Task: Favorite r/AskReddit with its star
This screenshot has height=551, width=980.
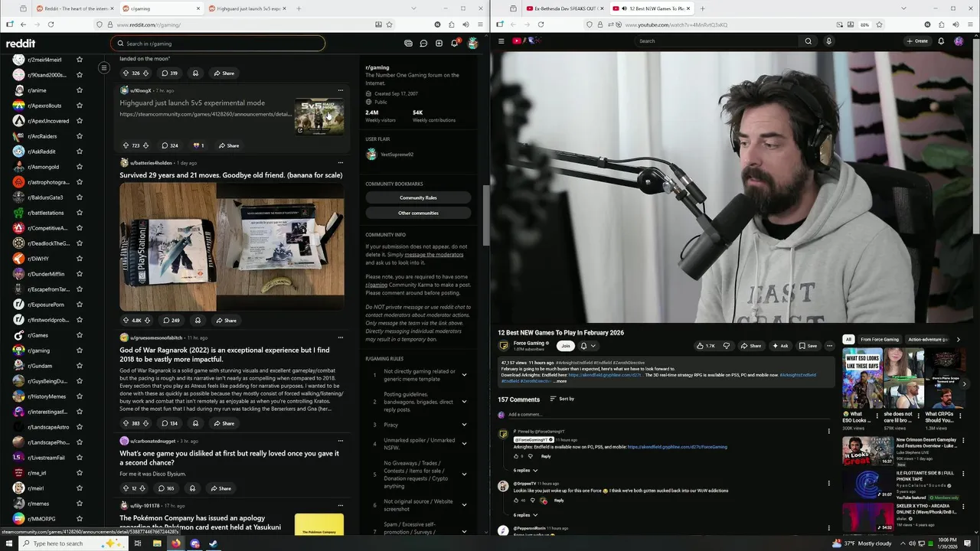Action: tap(79, 152)
